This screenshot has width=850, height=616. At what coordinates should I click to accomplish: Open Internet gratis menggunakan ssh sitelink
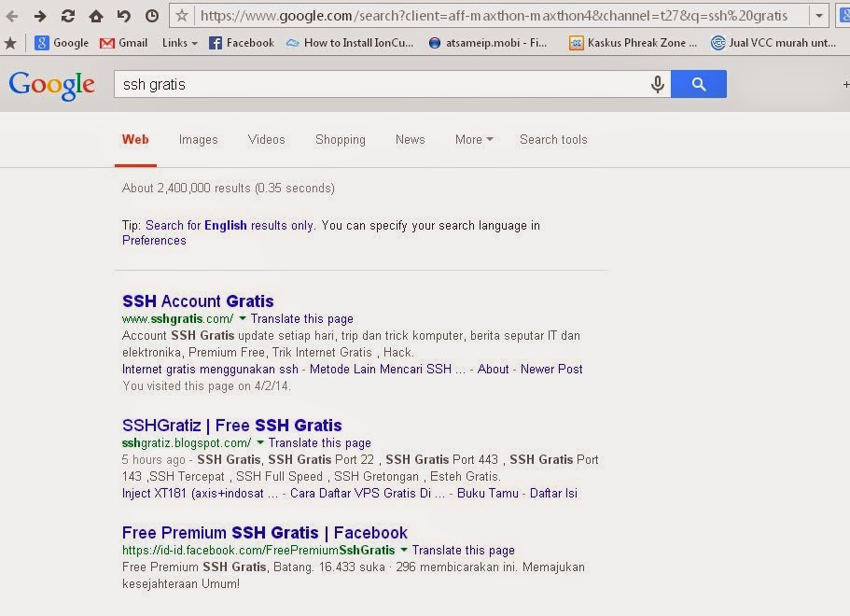[x=210, y=370]
